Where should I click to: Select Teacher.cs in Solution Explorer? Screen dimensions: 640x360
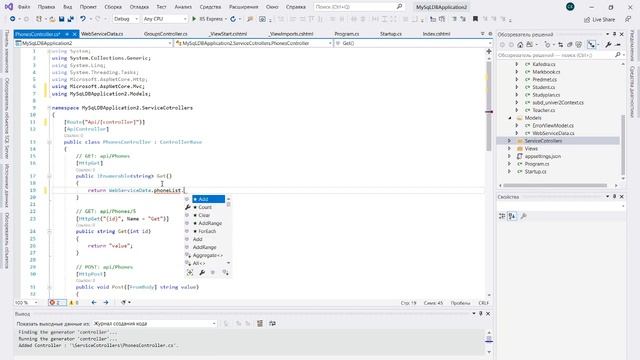click(544, 110)
